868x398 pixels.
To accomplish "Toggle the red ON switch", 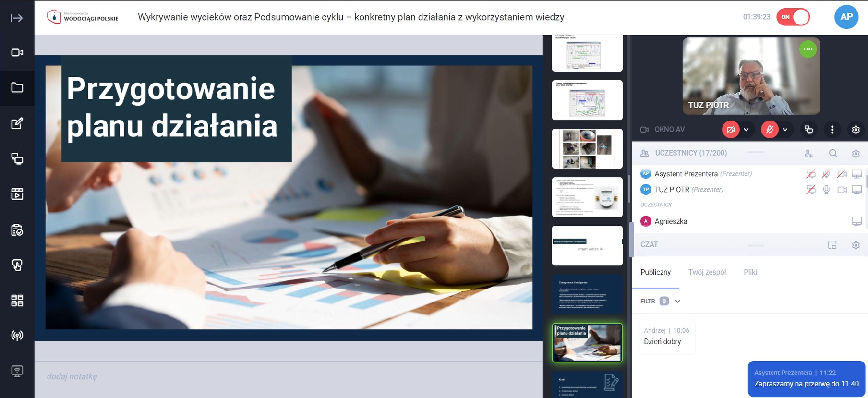I will pos(793,17).
